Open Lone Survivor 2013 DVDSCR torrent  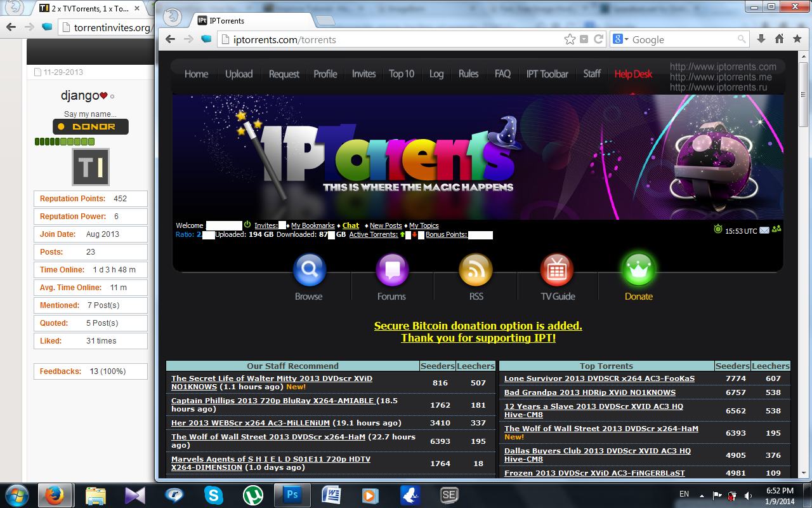coord(599,378)
